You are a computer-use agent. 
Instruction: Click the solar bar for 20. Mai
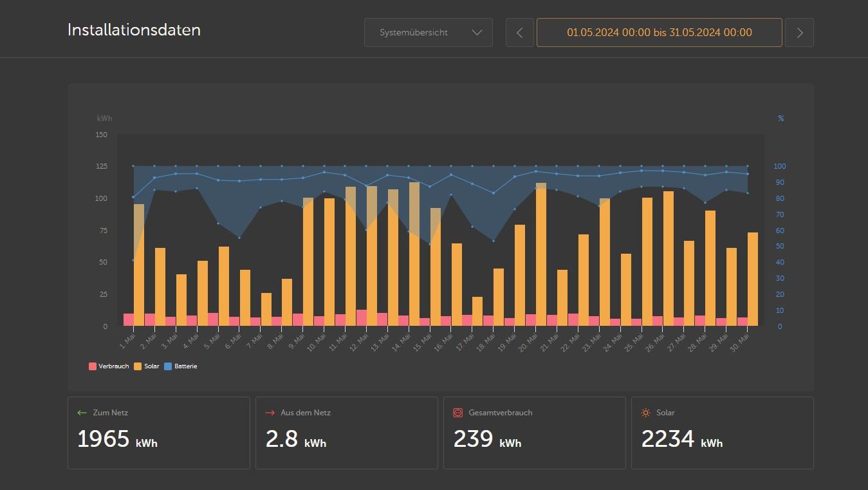[x=541, y=254]
